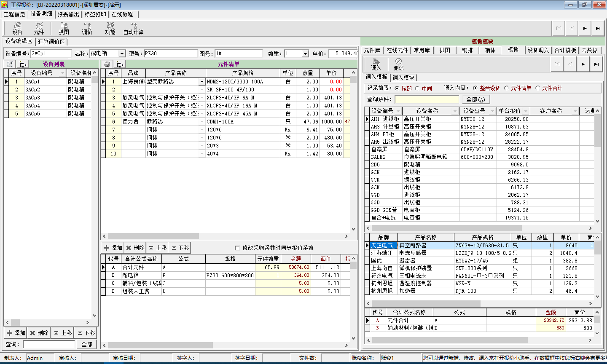
Task: Switch to the 报表输出 tab
Action: pyautogui.click(x=68, y=14)
